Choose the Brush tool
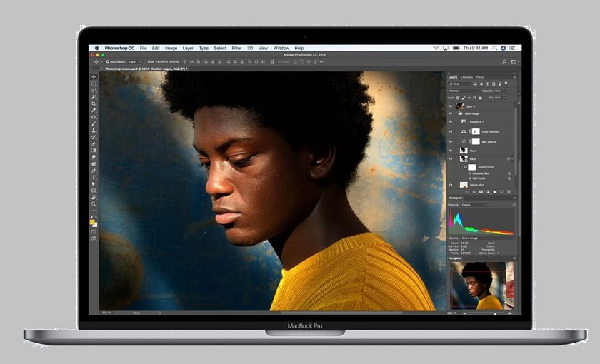The height and width of the screenshot is (364, 600). click(x=94, y=123)
